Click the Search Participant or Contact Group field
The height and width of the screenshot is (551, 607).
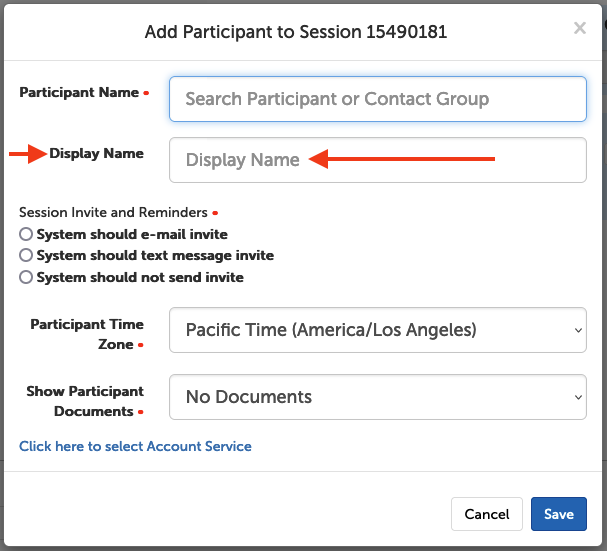[377, 99]
